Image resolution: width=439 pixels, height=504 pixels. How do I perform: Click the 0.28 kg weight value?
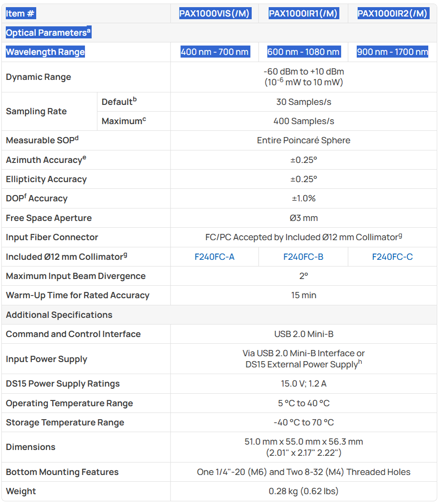(x=304, y=491)
